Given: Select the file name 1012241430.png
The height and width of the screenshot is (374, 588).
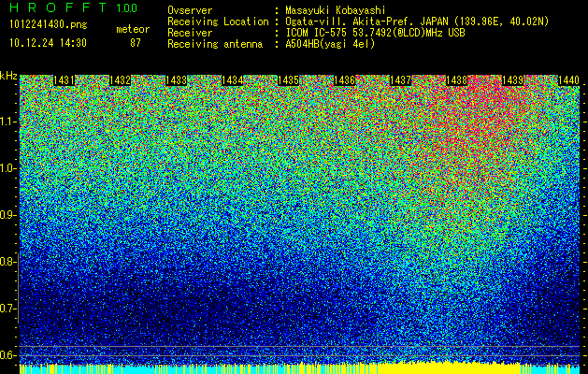Looking at the screenshot, I should 49,25.
